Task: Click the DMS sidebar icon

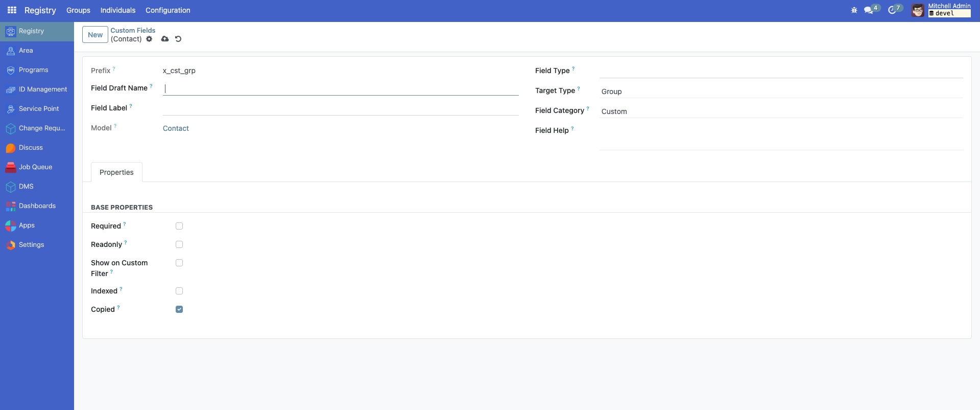Action: (11, 187)
